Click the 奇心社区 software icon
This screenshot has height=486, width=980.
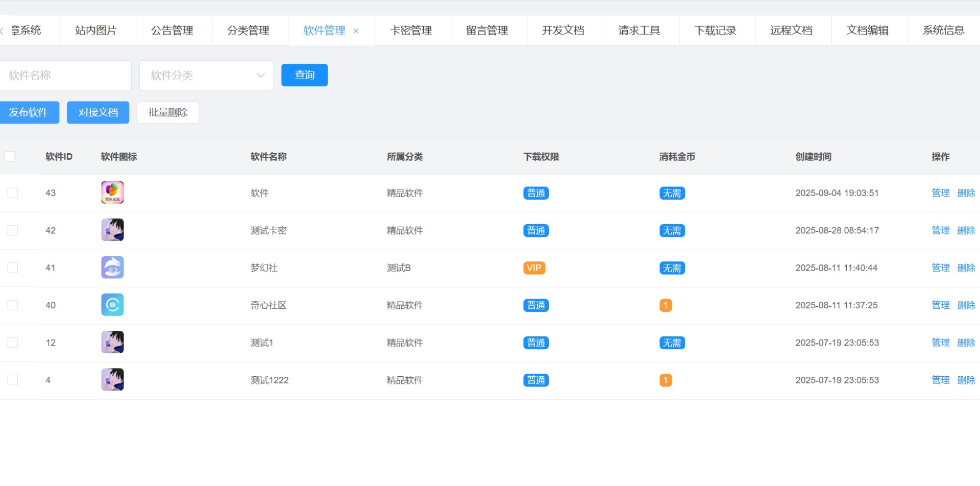click(x=112, y=305)
